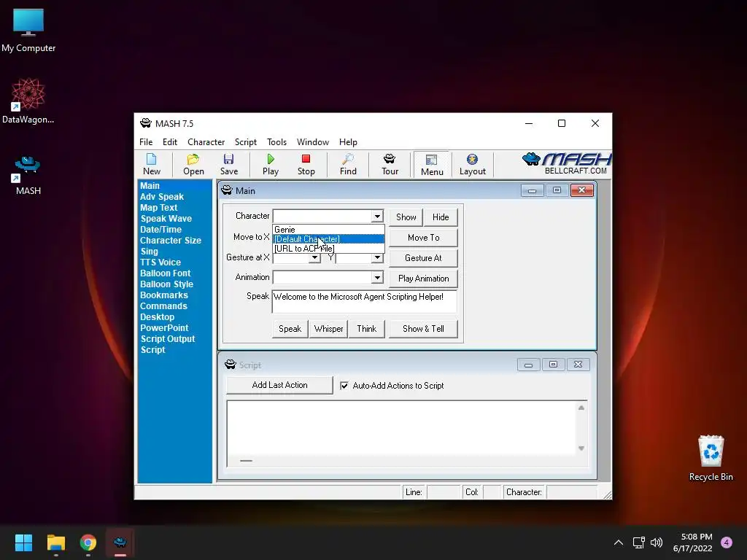Open TTS Voice in sidebar
This screenshot has height=560, width=747.
tap(160, 262)
